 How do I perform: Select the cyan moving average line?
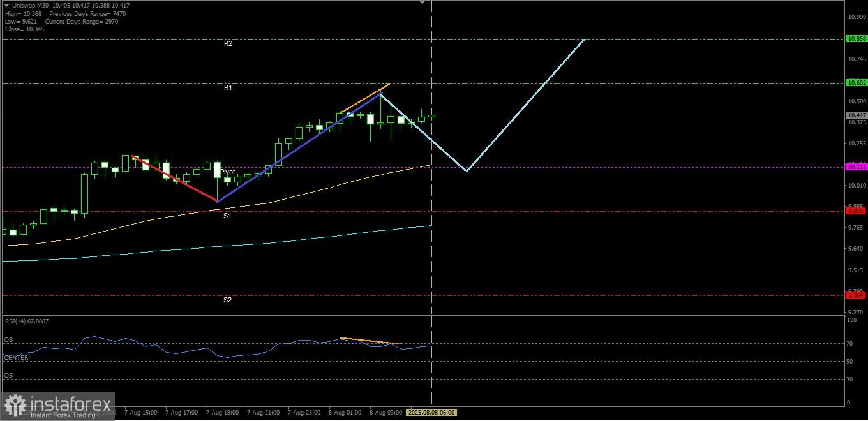(217, 247)
